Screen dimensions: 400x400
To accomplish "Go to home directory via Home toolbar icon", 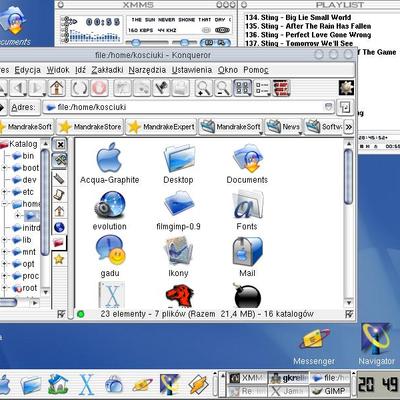I will (x=57, y=88).
